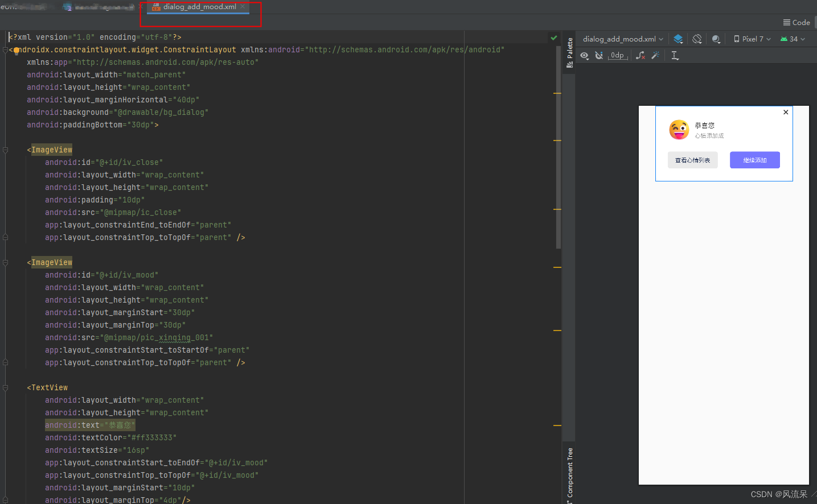Open the API level 34 dropdown
This screenshot has width=817, height=504.
click(x=793, y=39)
